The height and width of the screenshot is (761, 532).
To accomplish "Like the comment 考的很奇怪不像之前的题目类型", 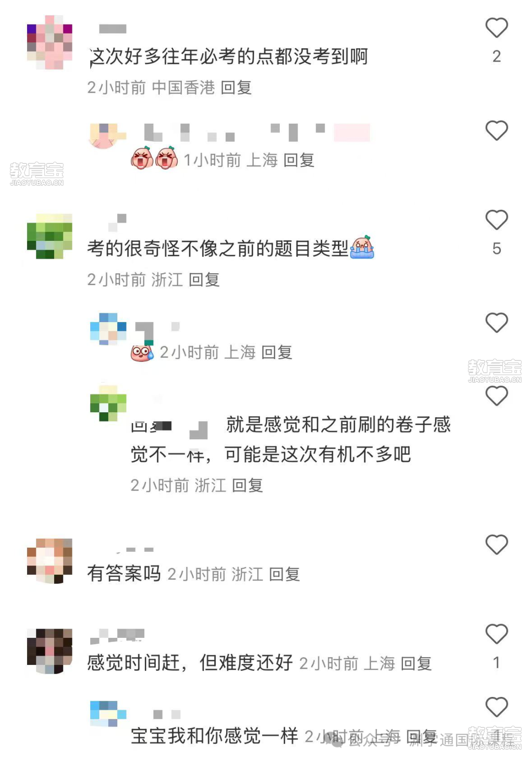I will 497,220.
